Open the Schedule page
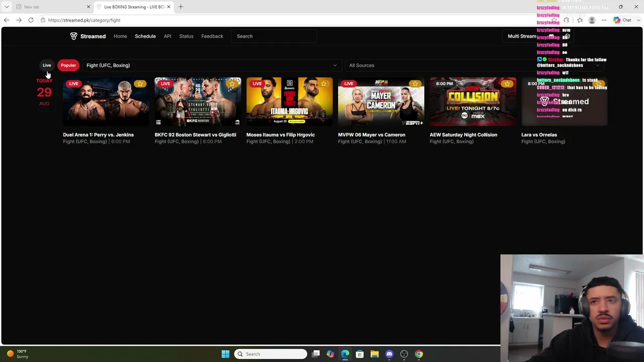The height and width of the screenshot is (362, 644). pyautogui.click(x=145, y=36)
